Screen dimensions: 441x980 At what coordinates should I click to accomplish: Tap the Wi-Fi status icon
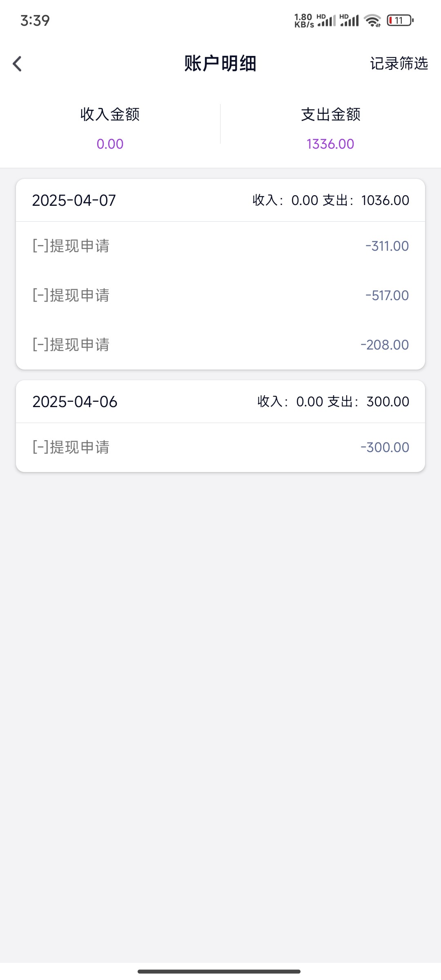[x=372, y=20]
